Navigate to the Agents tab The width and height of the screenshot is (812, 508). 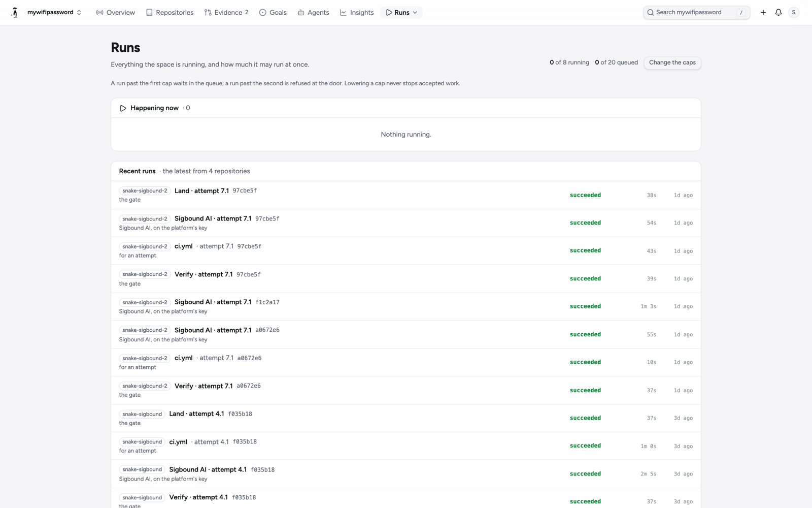(x=313, y=12)
